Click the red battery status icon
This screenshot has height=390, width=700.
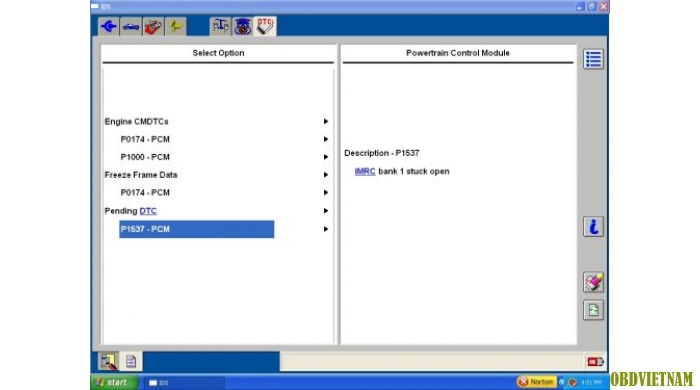(x=595, y=361)
